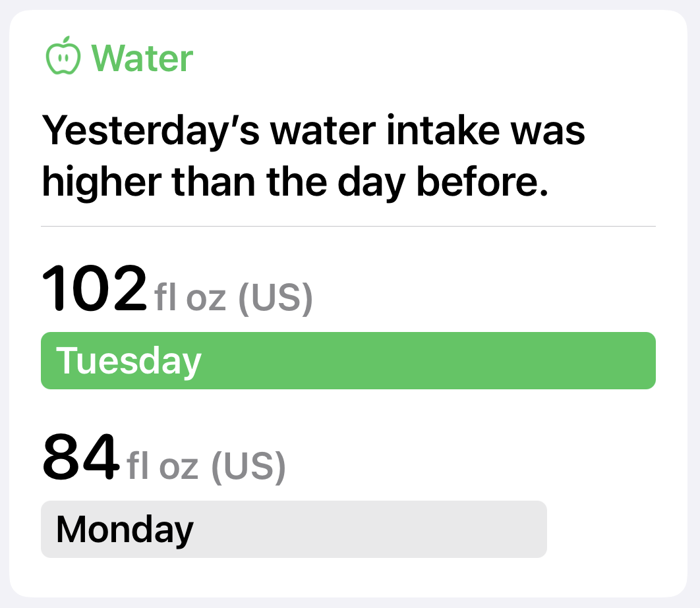Screen dimensions: 700x608
Task: Click the headline line 'Yesterday's water intake was'
Action: 313,130
